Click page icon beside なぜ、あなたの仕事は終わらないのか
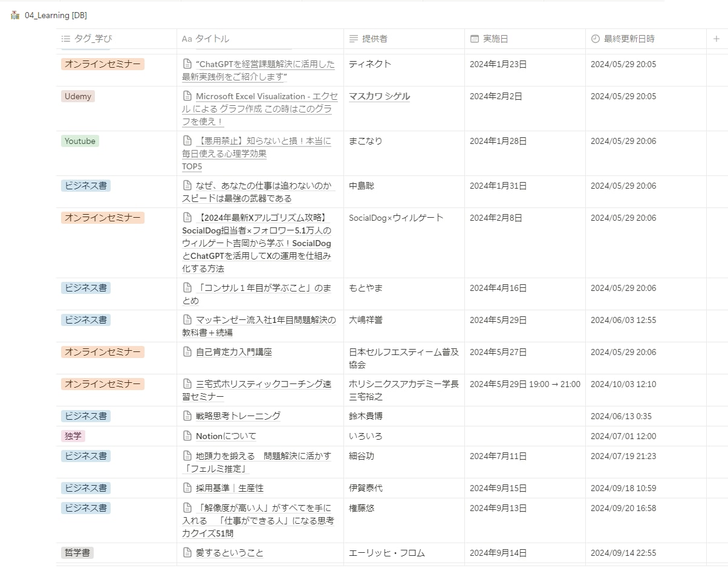Image resolution: width=728 pixels, height=577 pixels. pyautogui.click(x=187, y=186)
